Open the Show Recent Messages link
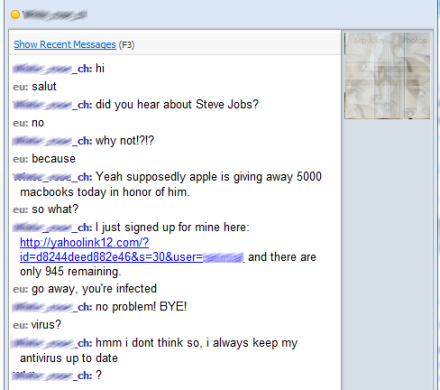 [x=65, y=44]
